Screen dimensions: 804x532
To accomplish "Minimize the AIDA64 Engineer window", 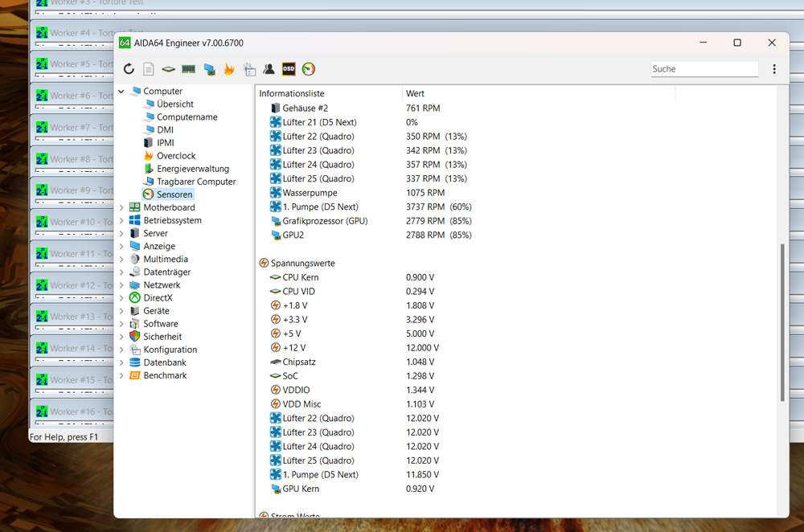I will point(703,43).
